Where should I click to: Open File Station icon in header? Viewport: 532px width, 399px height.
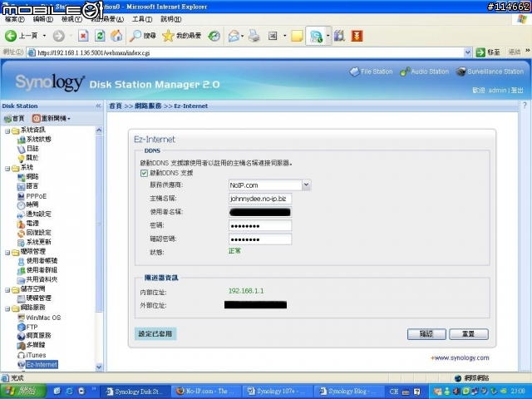pyautogui.click(x=355, y=71)
